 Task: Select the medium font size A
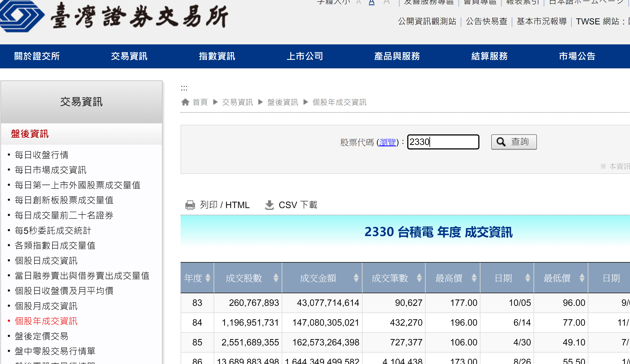pyautogui.click(x=372, y=2)
